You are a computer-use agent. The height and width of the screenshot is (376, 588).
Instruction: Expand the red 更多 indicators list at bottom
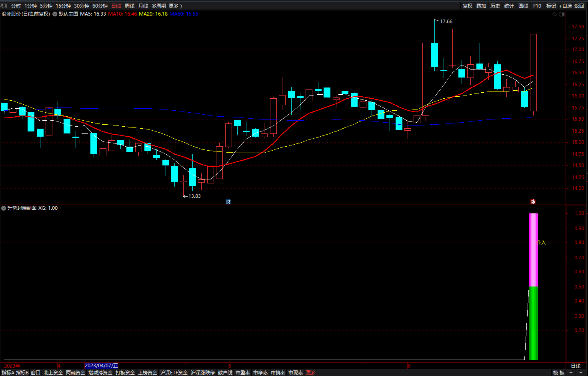[311, 373]
